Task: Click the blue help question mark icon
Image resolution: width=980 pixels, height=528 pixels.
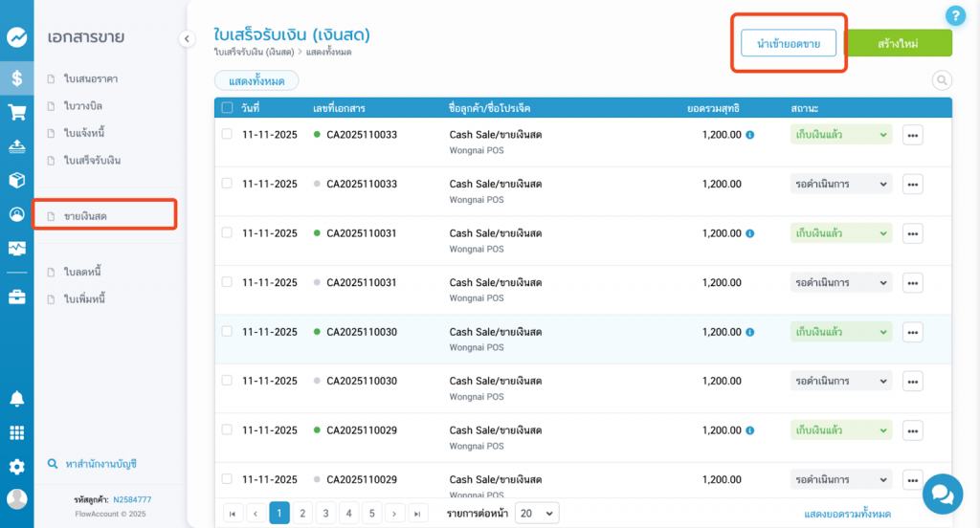Action: coord(954,15)
